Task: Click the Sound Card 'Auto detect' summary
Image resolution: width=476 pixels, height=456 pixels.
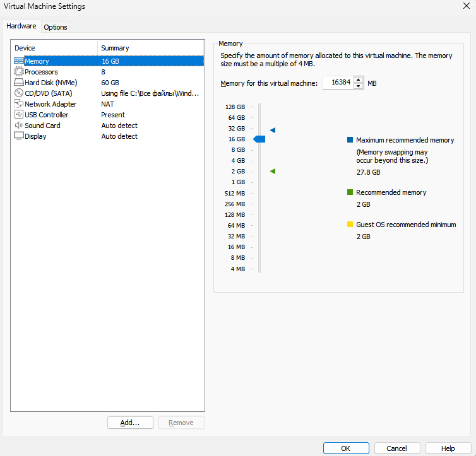Action: 119,126
